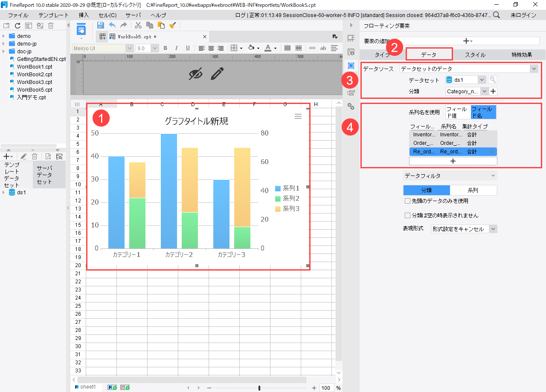Viewport: 546px width, 392px height.
Task: Click the refresh icon in file tree toolbar
Action: click(x=17, y=26)
